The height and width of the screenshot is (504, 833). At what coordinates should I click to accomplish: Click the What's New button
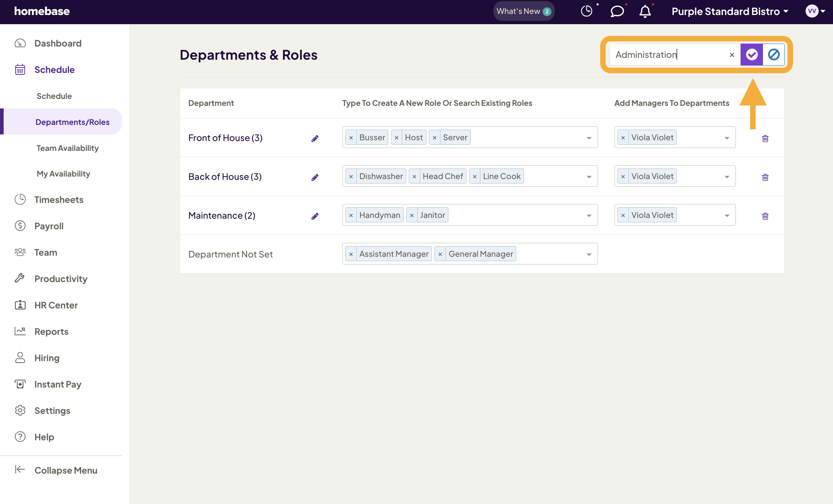[524, 11]
